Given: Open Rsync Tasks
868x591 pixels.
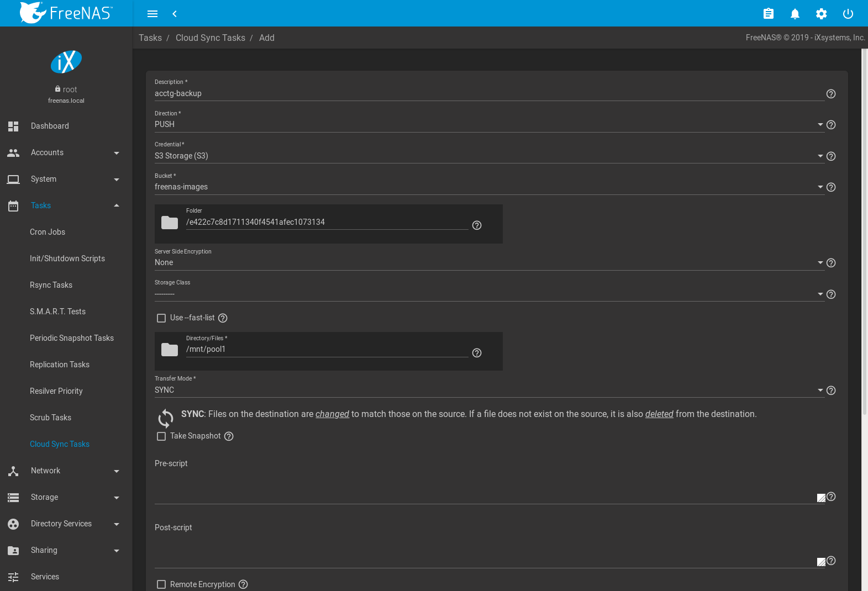Looking at the screenshot, I should tap(66, 285).
